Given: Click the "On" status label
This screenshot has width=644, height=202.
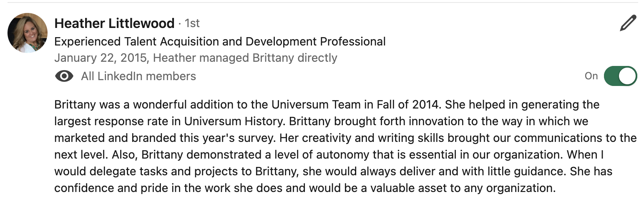Looking at the screenshot, I should click(x=591, y=76).
